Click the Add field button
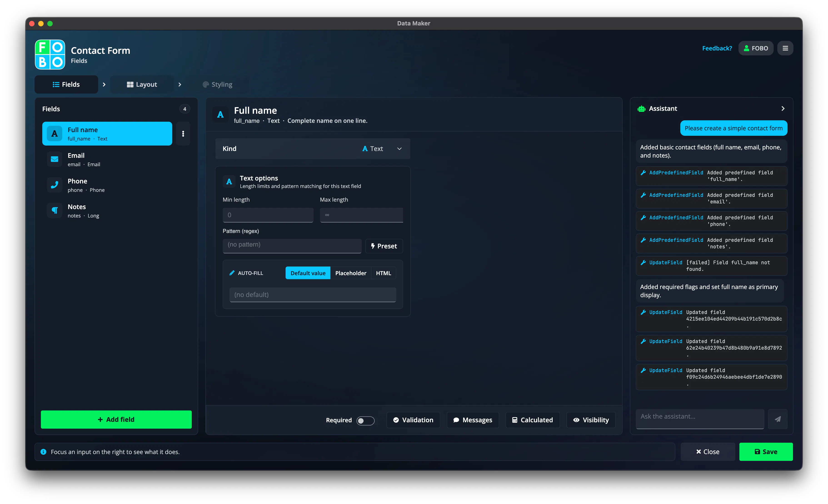 click(x=116, y=419)
